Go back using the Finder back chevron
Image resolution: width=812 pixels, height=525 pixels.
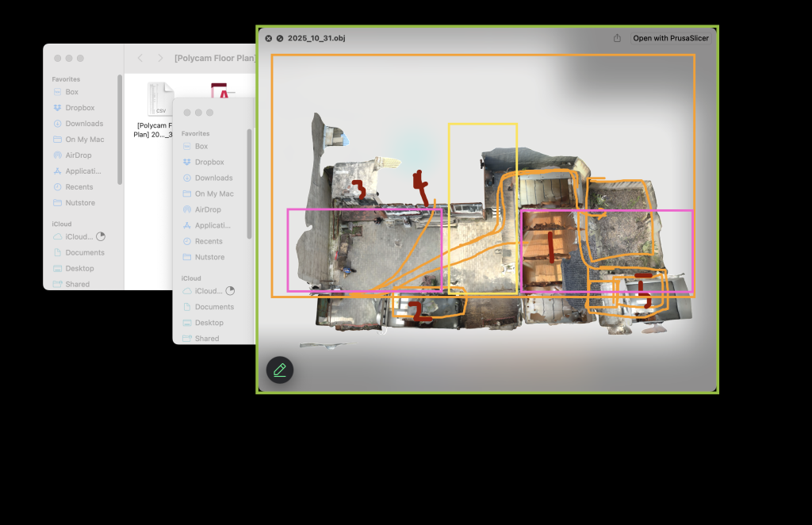tap(140, 58)
